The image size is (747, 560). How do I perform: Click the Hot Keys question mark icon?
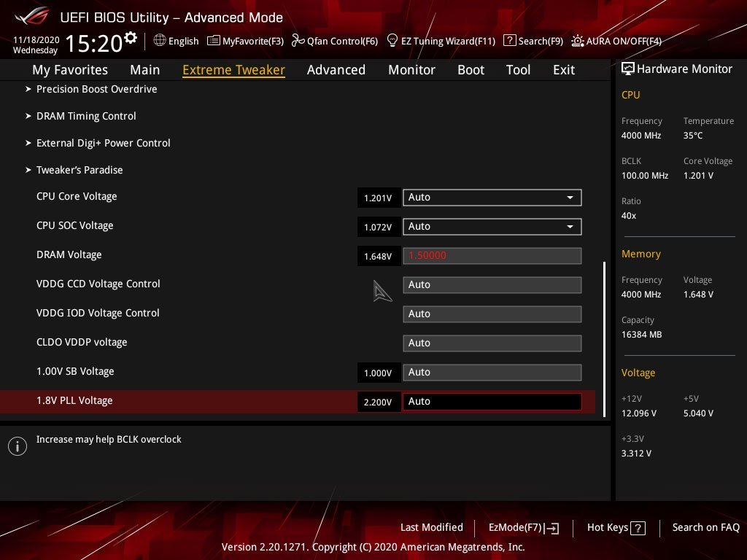(x=638, y=528)
